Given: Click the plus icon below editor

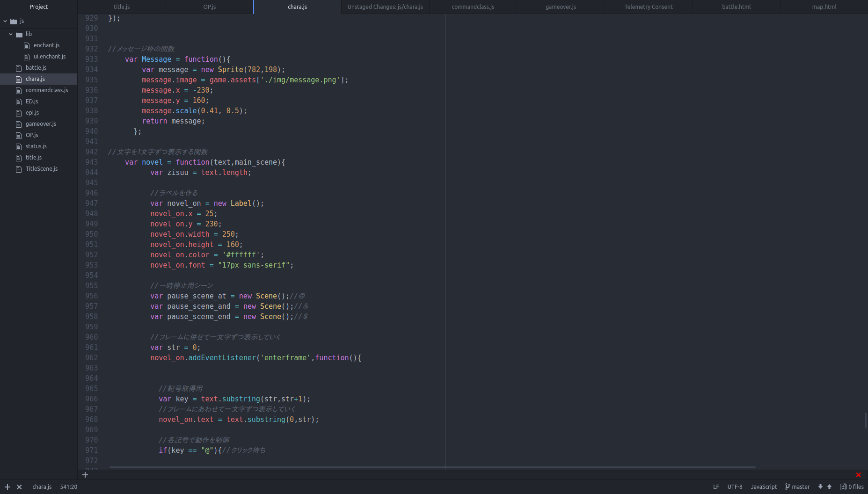Looking at the screenshot, I should point(85,475).
